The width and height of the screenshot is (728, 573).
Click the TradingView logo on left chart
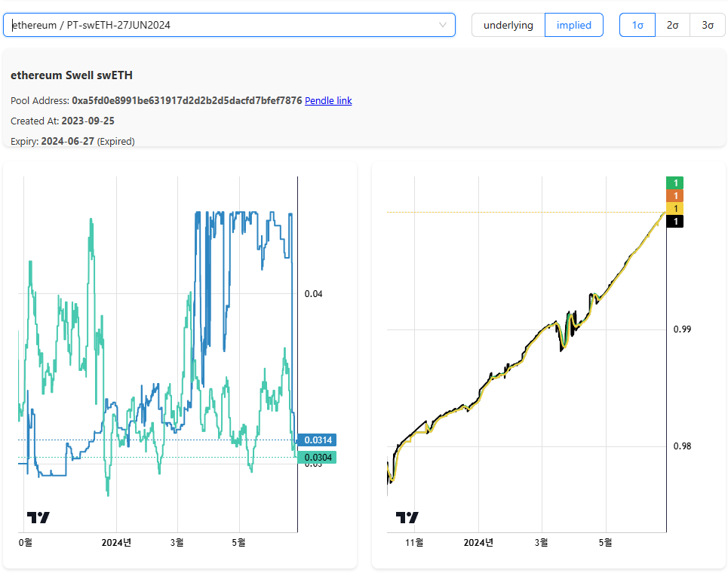(38, 517)
